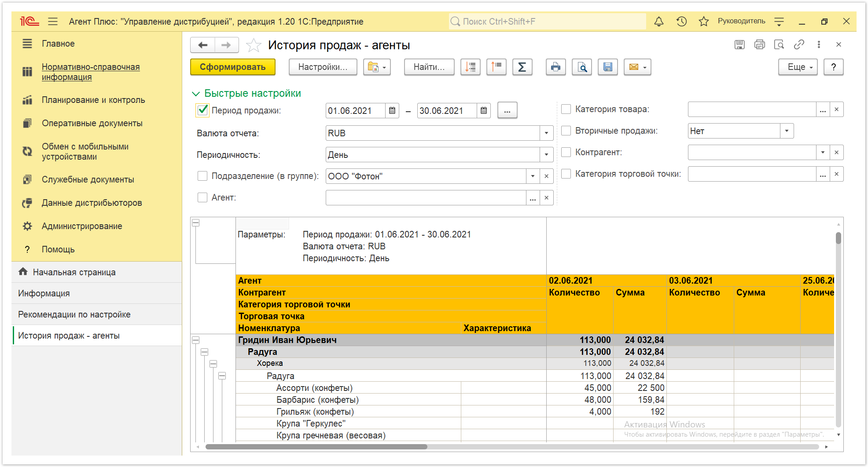The image size is (868, 467).
Task: Add report to favorites star
Action: point(254,45)
